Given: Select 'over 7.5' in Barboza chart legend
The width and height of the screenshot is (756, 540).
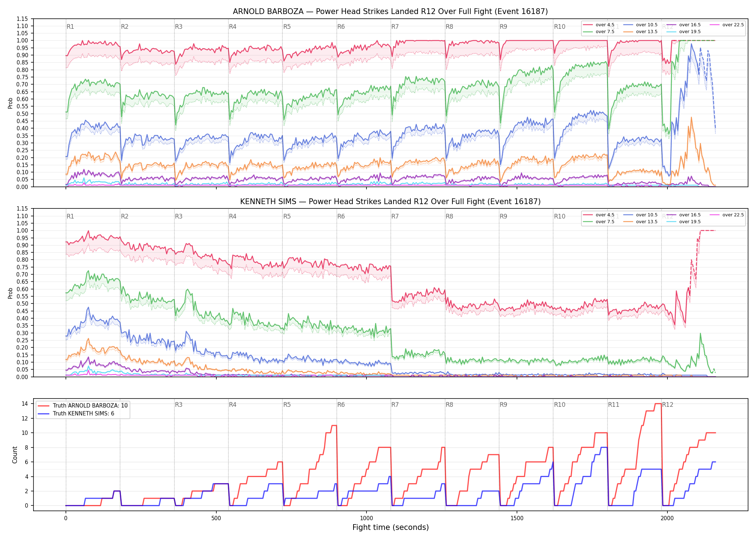Looking at the screenshot, I should pos(599,32).
